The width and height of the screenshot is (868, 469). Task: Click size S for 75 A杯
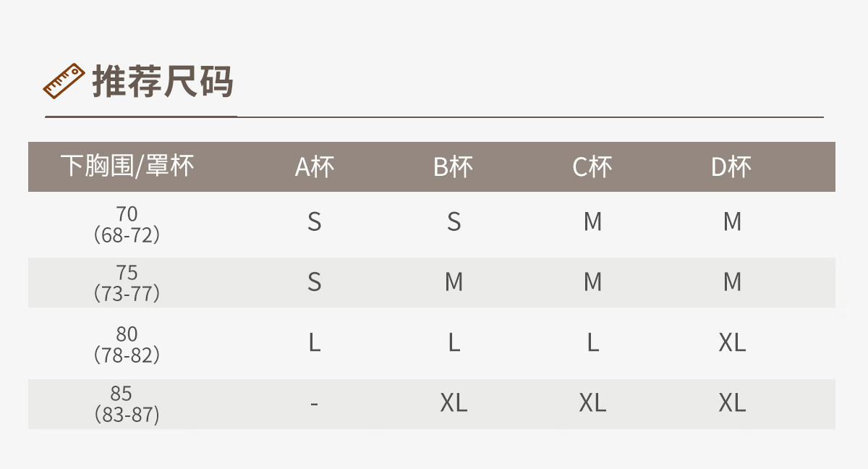314,282
